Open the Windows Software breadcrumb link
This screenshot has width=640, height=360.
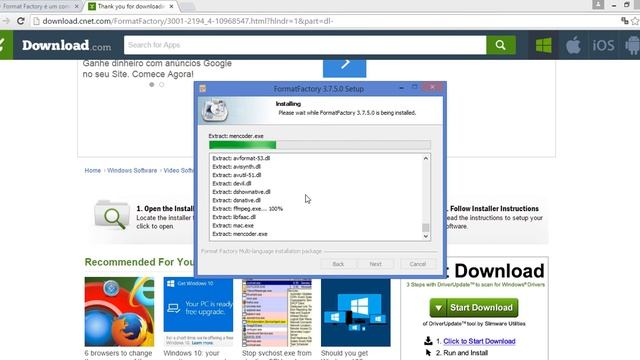click(132, 171)
